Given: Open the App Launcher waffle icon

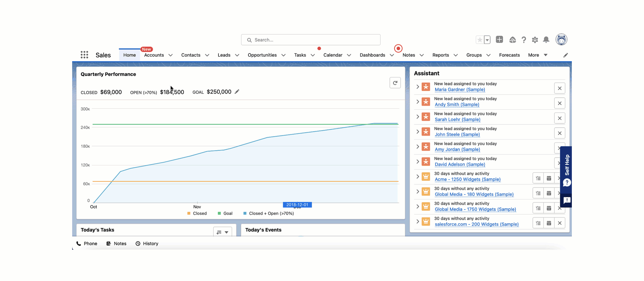Looking at the screenshot, I should 84,55.
